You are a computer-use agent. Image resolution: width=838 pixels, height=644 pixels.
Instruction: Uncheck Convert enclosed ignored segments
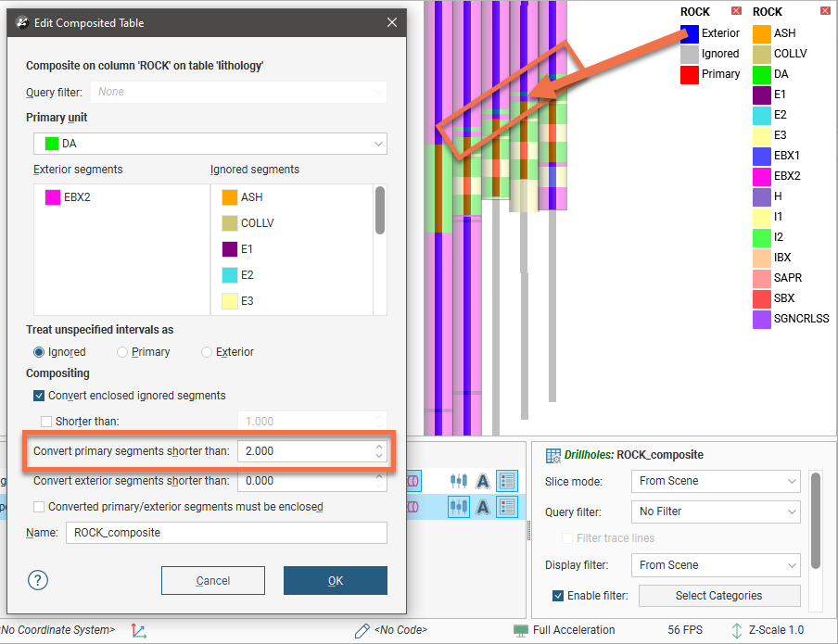(39, 396)
